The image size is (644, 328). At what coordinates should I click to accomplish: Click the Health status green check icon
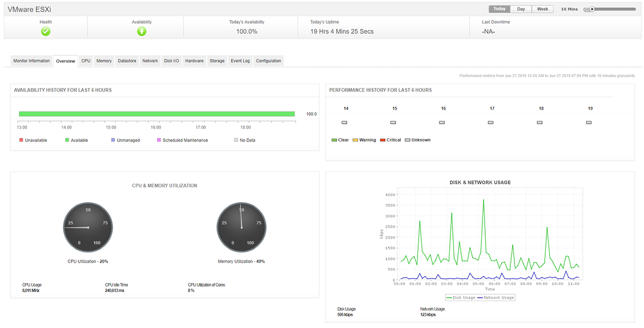tap(46, 32)
